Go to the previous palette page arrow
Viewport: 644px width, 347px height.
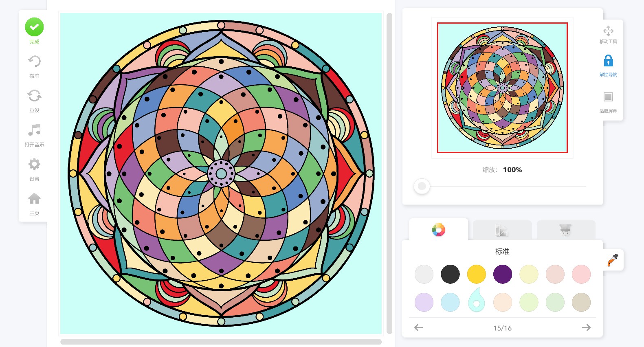tap(418, 327)
